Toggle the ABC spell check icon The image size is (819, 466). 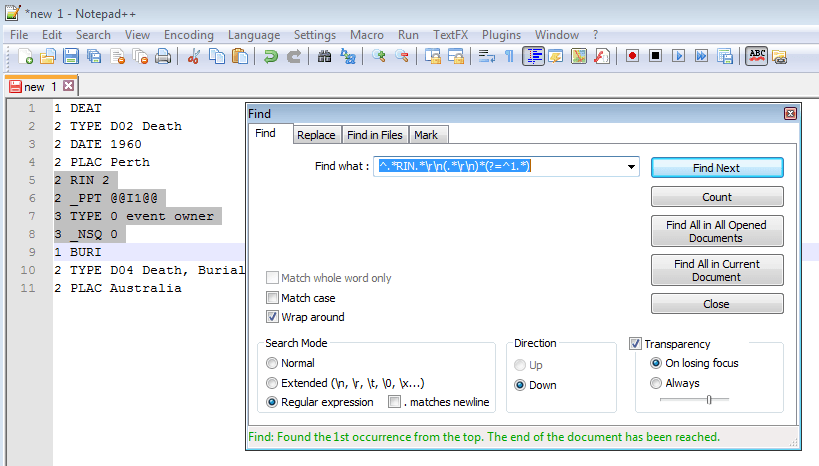pyautogui.click(x=757, y=57)
